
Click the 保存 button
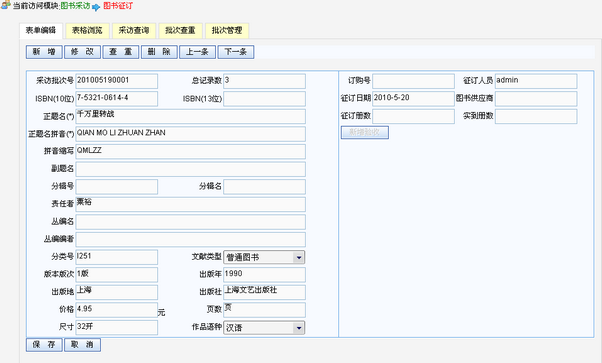tap(44, 345)
